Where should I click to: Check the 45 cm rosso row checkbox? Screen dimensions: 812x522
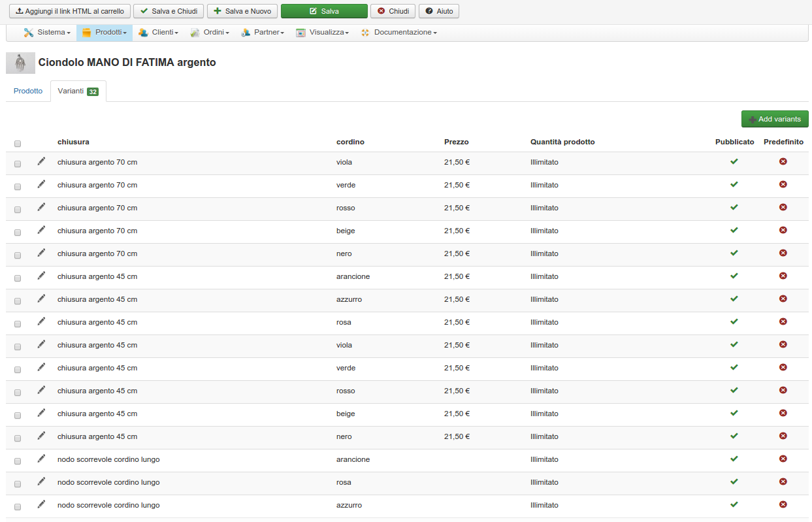click(18, 393)
